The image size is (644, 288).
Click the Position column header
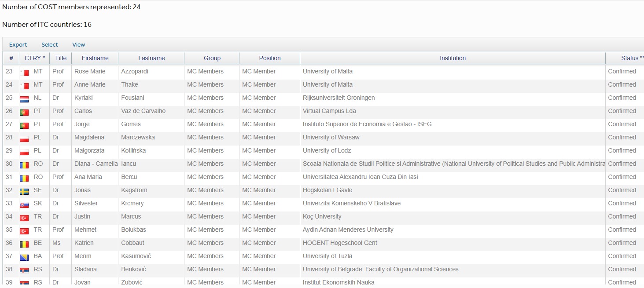(270, 58)
